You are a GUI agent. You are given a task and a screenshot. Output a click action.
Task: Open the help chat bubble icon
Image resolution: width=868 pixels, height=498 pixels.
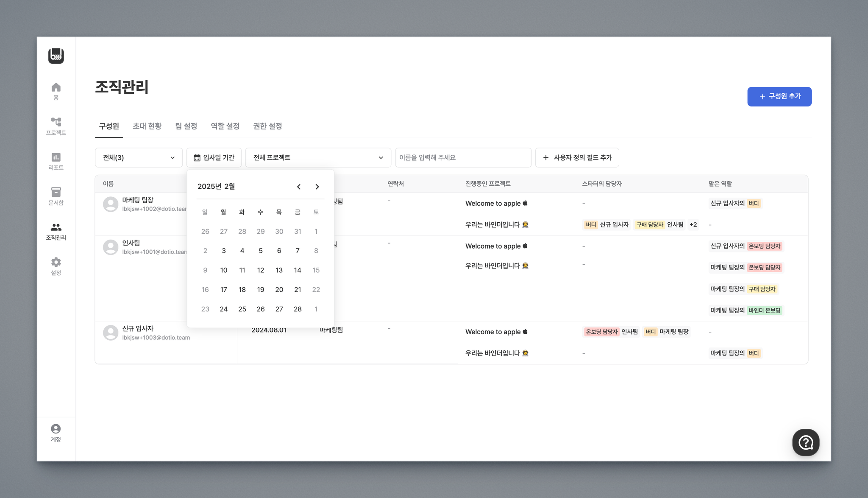coord(805,442)
